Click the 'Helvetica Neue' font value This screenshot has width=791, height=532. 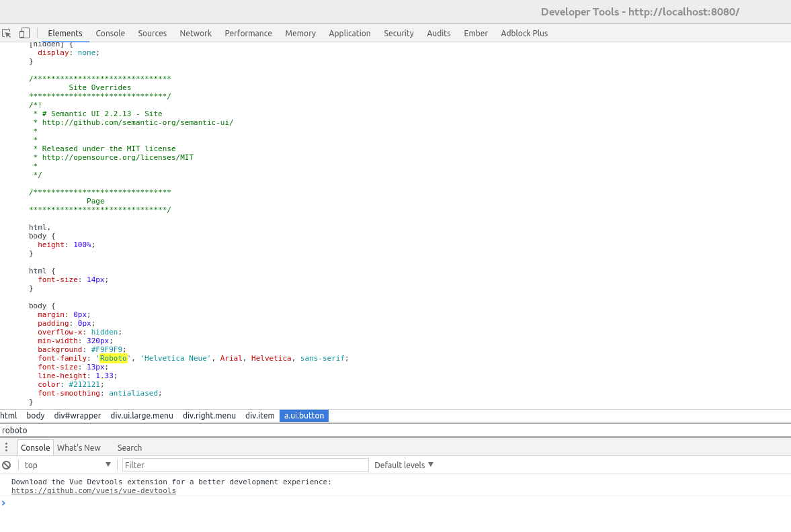pyautogui.click(x=175, y=358)
